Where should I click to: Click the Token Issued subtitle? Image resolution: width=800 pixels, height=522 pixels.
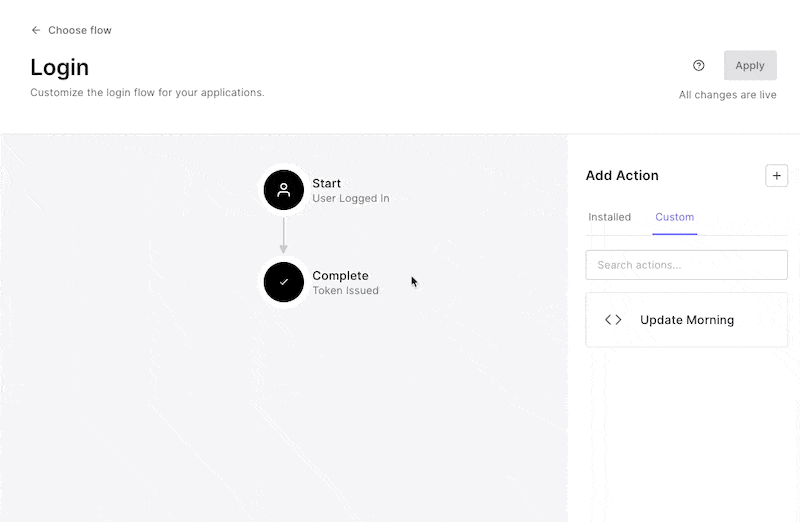(345, 291)
